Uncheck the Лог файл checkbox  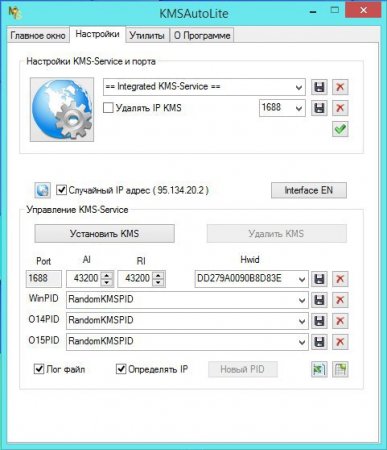point(39,369)
